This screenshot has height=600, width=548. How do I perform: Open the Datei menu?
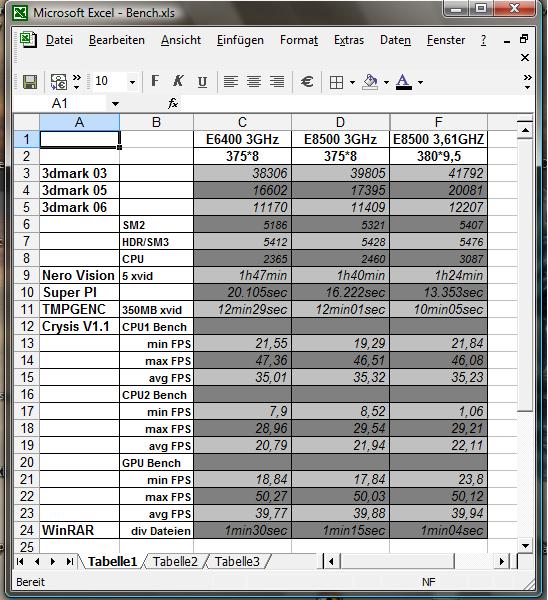point(59,40)
